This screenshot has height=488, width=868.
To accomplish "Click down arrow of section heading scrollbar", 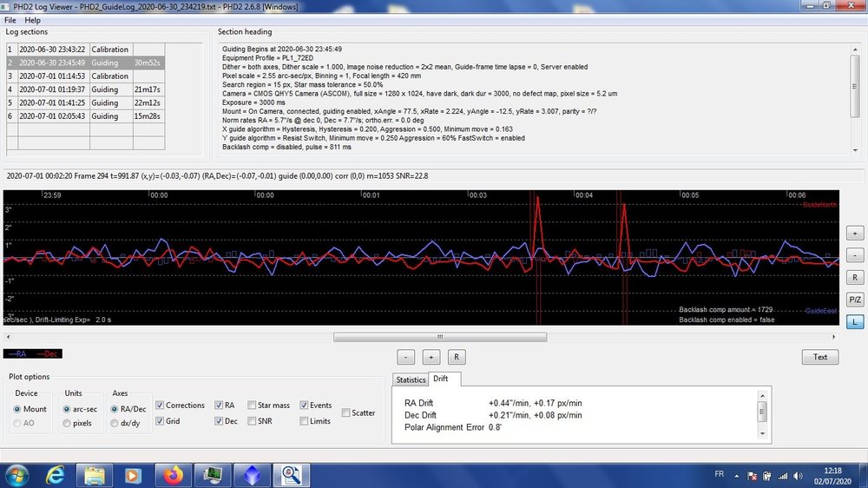I will (855, 150).
